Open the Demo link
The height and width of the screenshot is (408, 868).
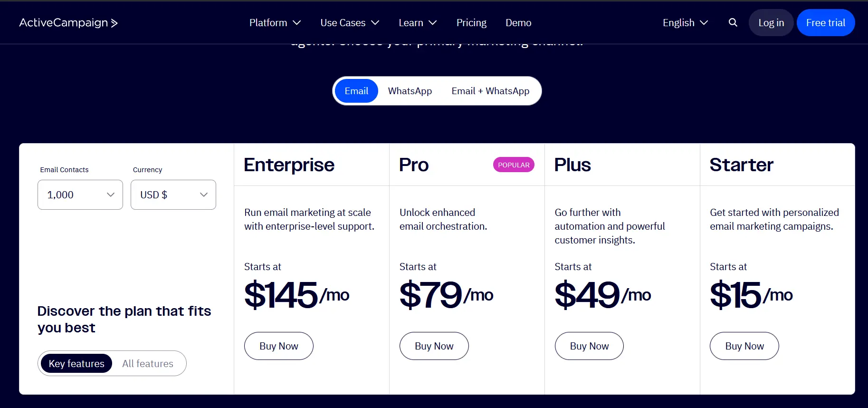coord(518,23)
